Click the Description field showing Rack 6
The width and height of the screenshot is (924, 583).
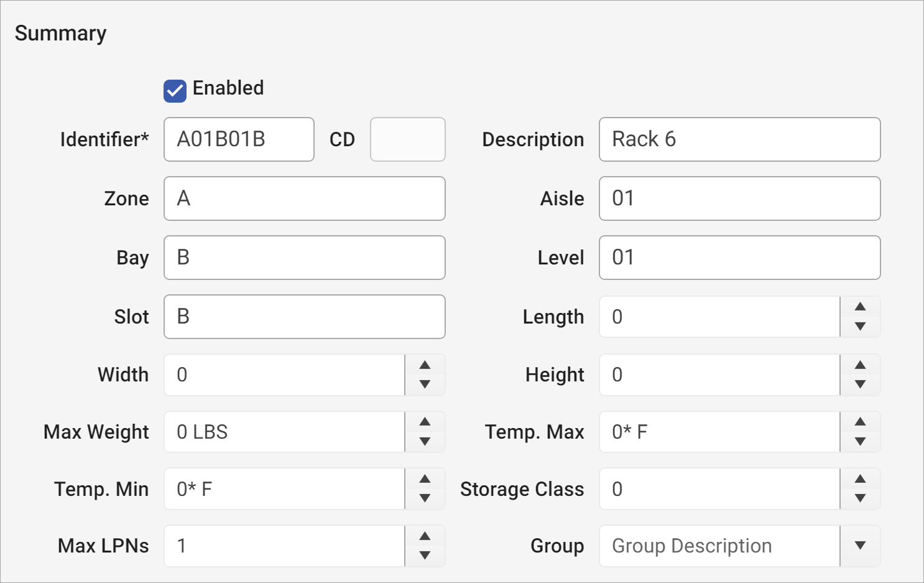[739, 139]
